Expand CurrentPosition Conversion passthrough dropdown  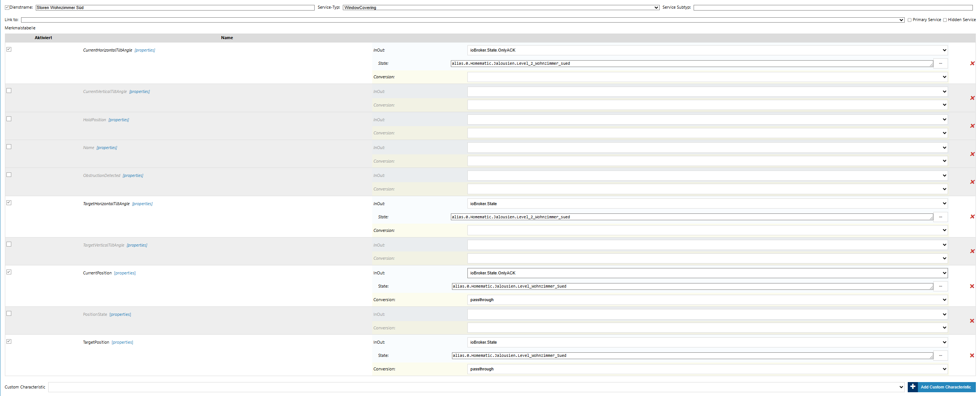tap(707, 300)
